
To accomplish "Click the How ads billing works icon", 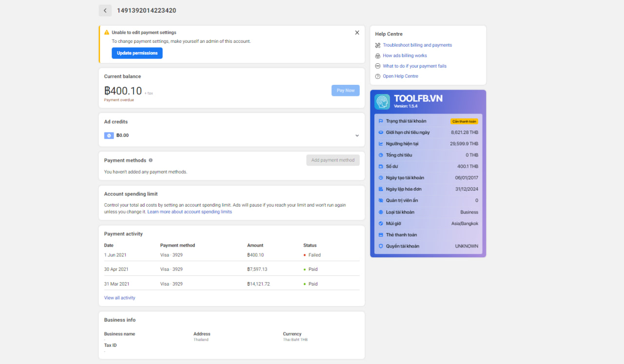I will pyautogui.click(x=378, y=56).
